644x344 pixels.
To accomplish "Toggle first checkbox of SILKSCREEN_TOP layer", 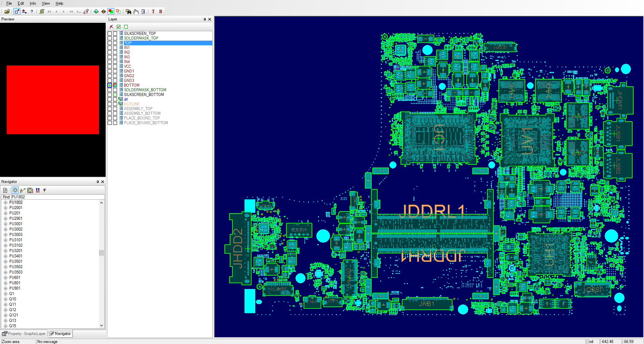I will 110,34.
